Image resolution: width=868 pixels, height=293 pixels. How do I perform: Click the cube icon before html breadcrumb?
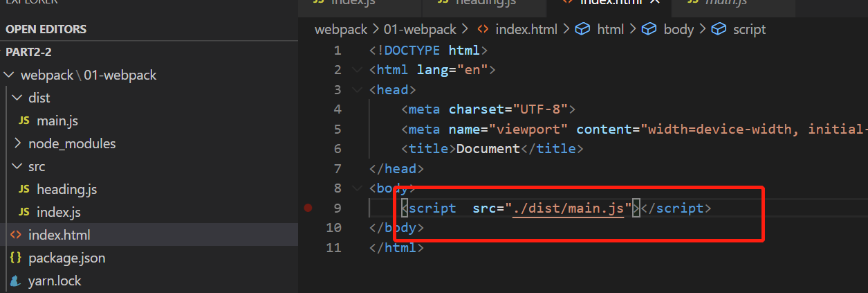coord(583,29)
